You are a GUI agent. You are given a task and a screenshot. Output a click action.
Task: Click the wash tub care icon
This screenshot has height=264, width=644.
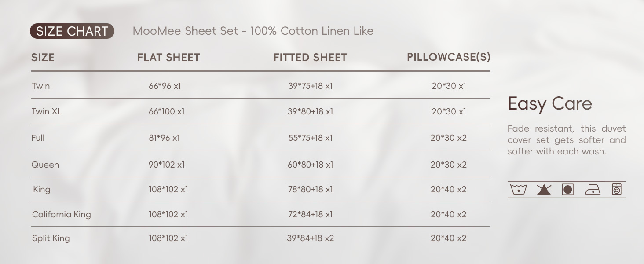[519, 190]
